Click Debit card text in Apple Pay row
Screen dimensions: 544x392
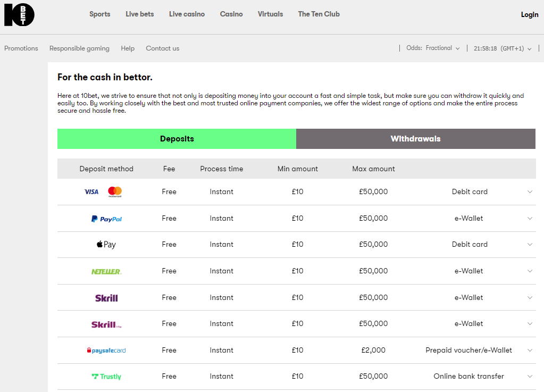(470, 245)
